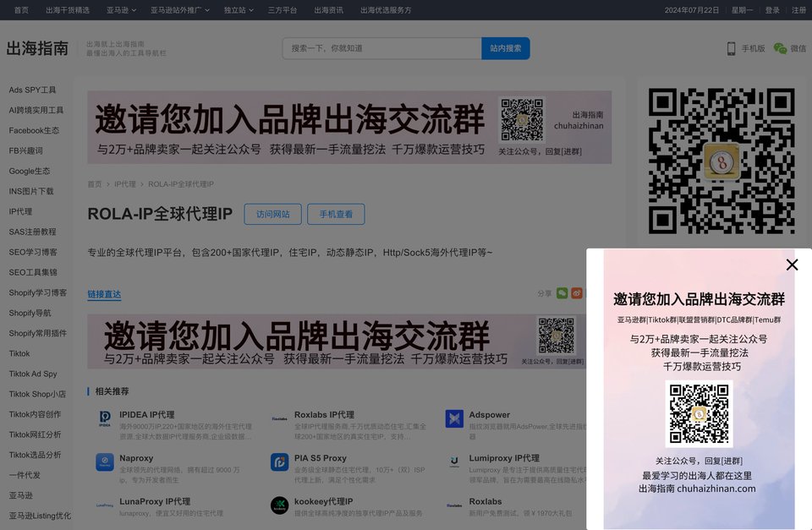
Task: Select Shopify常用插件 in the sidebar
Action: pos(38,333)
